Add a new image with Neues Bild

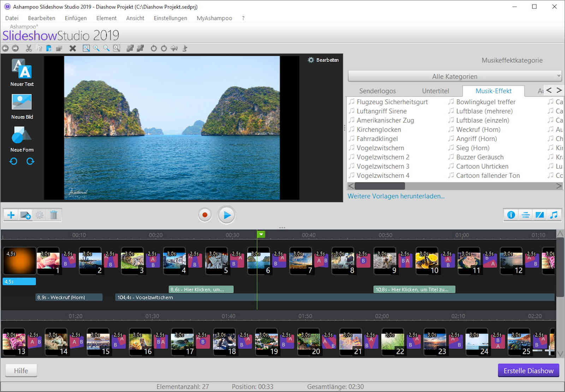(x=22, y=102)
